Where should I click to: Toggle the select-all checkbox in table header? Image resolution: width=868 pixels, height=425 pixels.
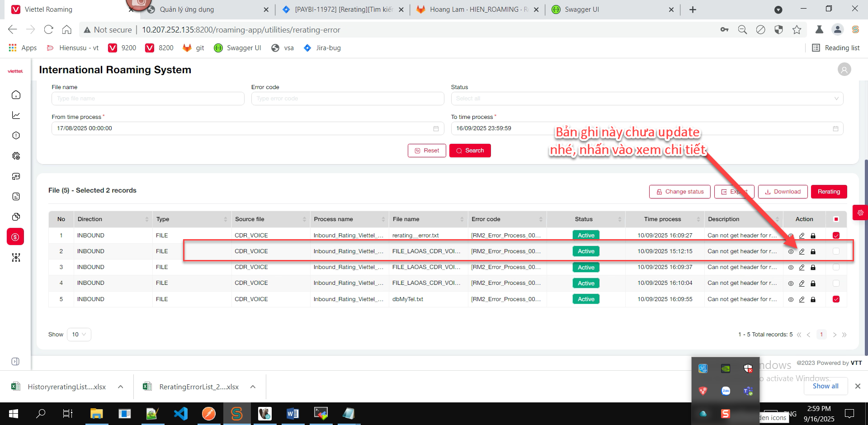pos(836,219)
